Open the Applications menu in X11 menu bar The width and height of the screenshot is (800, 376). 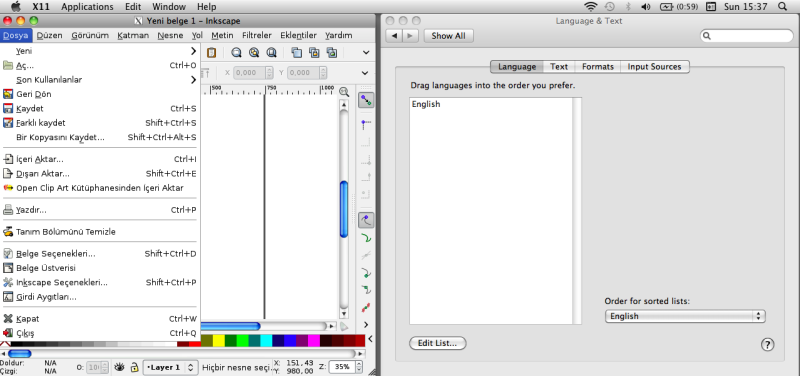(87, 7)
